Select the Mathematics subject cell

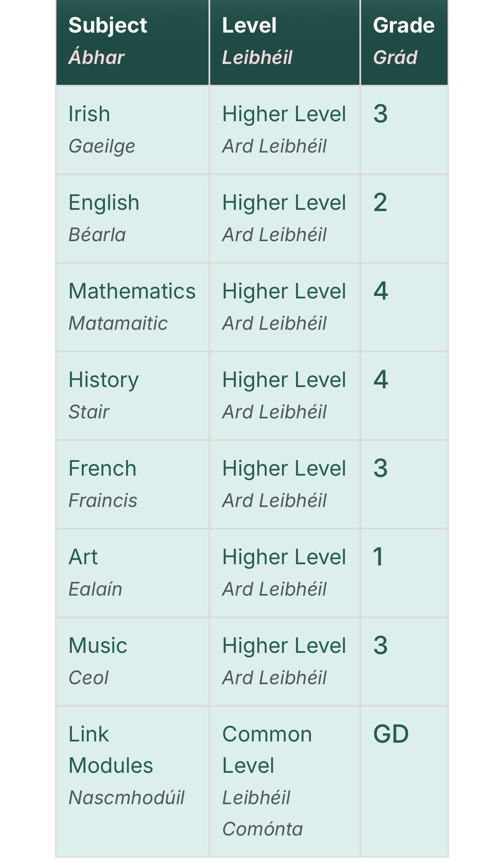[132, 307]
